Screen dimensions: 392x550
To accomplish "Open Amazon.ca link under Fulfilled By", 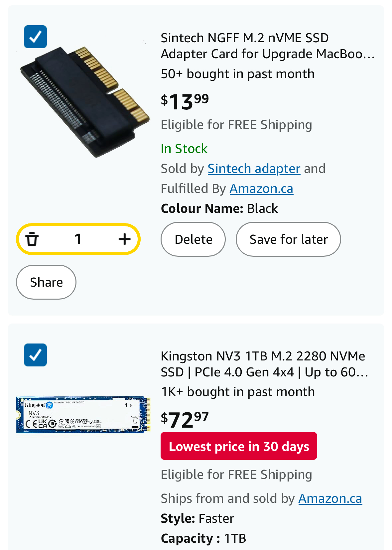I will pos(261,189).
